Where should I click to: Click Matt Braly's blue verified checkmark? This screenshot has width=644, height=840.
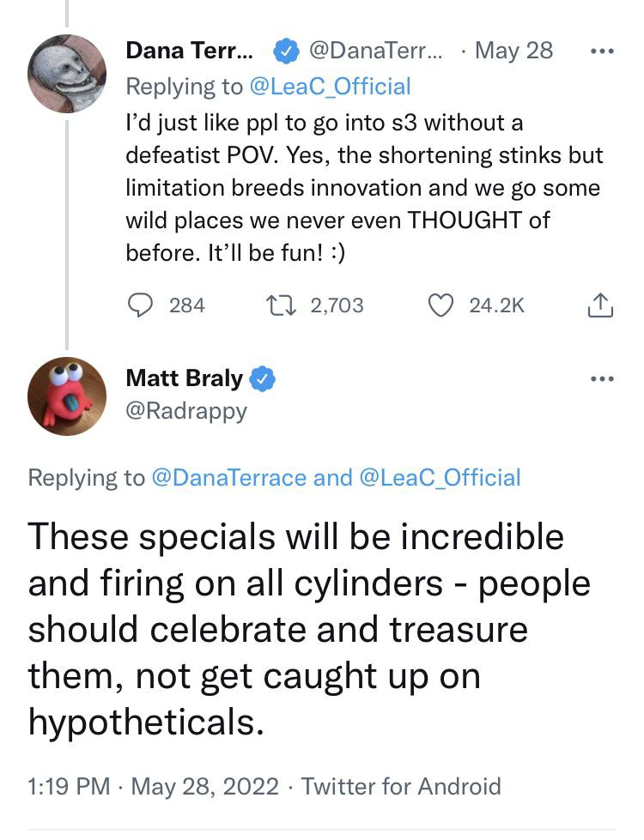(262, 378)
